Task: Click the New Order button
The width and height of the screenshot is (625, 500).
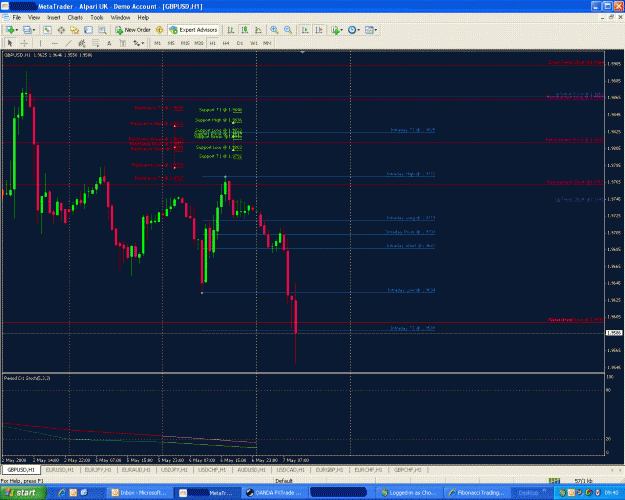Action: coord(133,30)
